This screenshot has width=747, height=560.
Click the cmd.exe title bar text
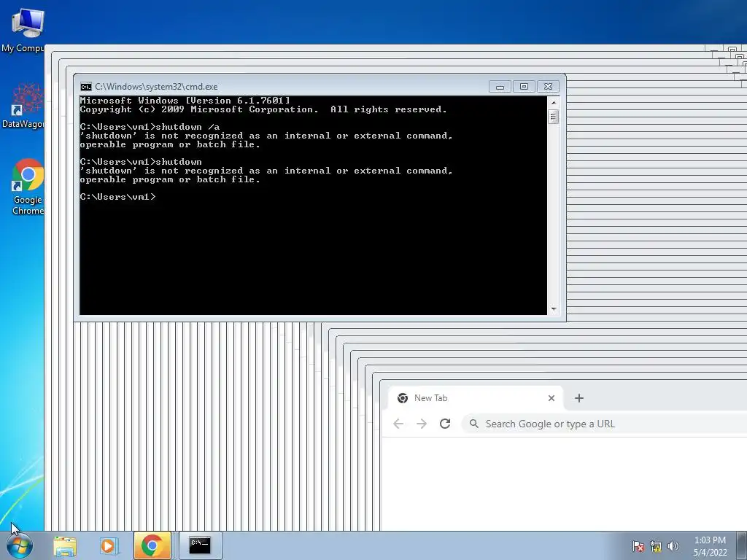pyautogui.click(x=156, y=87)
